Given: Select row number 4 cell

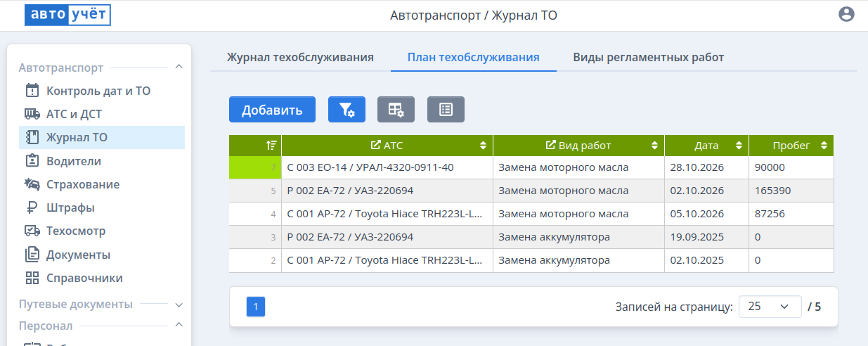Looking at the screenshot, I should tap(255, 214).
